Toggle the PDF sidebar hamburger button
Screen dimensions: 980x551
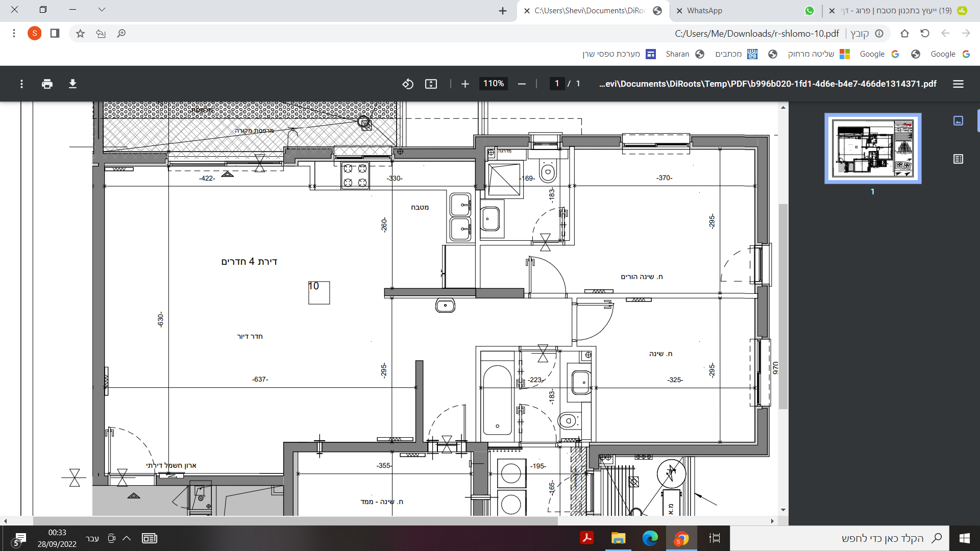coord(958,84)
